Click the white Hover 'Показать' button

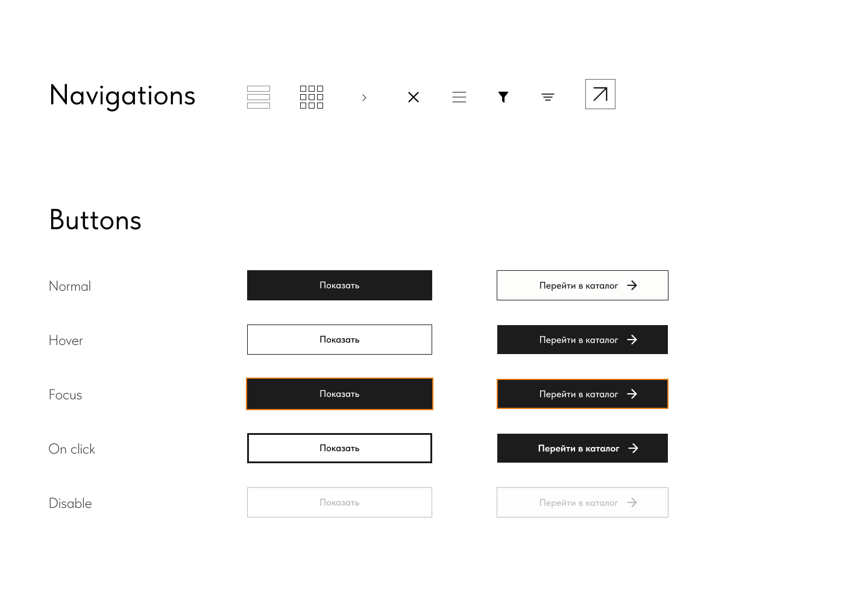339,340
